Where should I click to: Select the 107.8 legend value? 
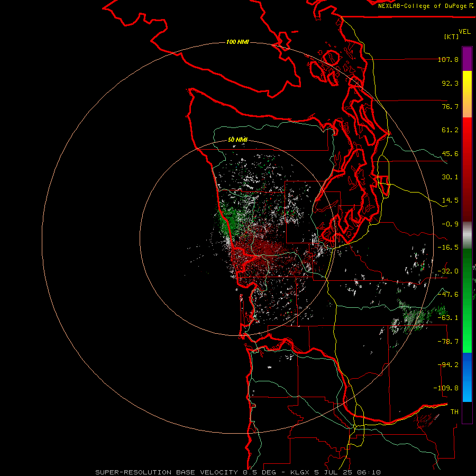(x=448, y=59)
